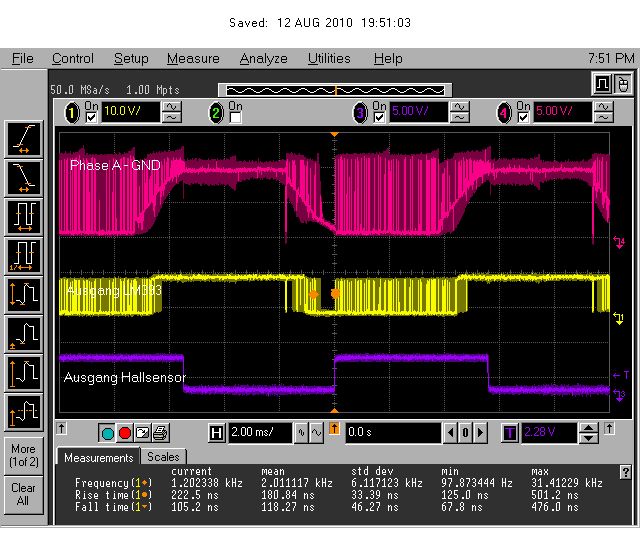Click the green Run acquisition button
640x544 pixels.
coord(107,433)
